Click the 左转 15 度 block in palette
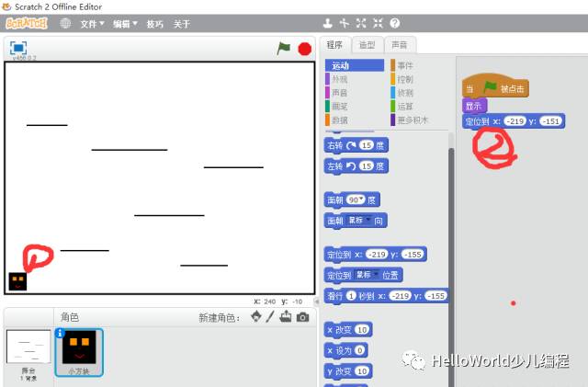This screenshot has width=588, height=387. coord(356,165)
